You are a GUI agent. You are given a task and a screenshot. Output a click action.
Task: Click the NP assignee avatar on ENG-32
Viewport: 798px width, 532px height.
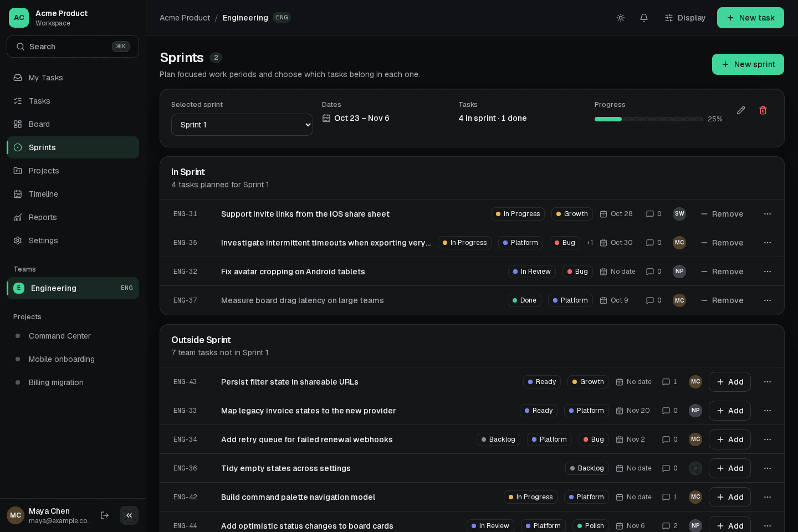(679, 272)
